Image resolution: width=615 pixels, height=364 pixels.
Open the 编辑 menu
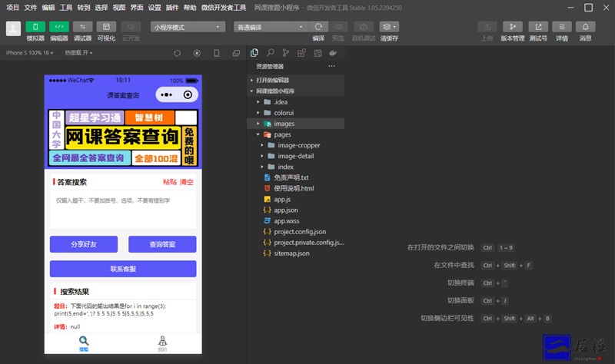point(48,8)
